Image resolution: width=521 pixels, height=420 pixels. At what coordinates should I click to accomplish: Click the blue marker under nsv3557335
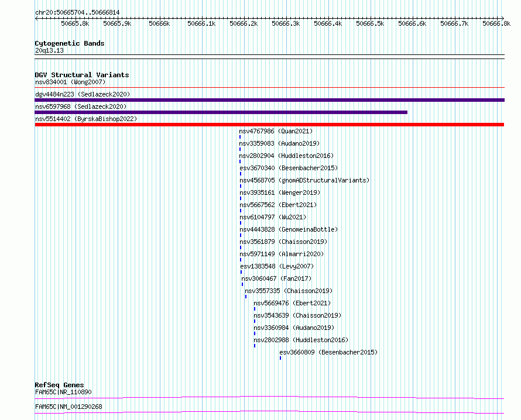tap(246, 297)
